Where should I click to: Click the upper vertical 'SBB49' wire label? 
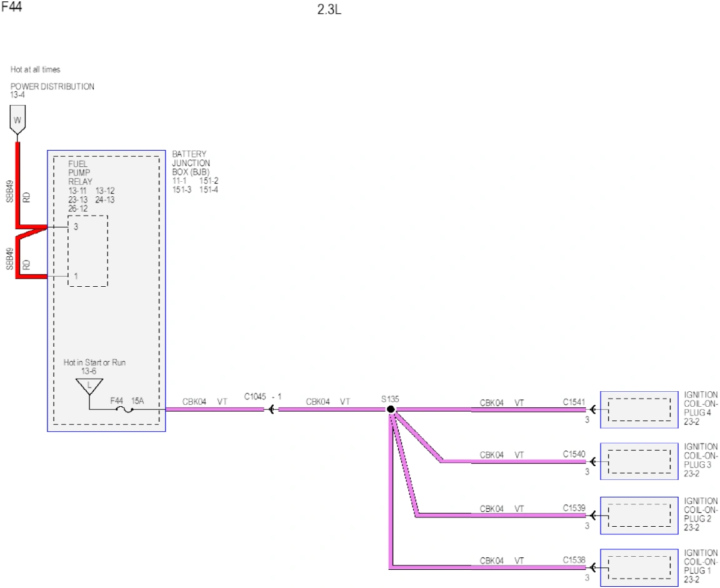click(x=9, y=191)
